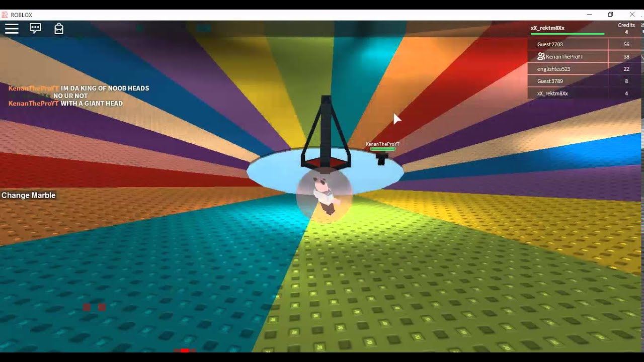Image resolution: width=644 pixels, height=362 pixels.
Task: Click the friend icon beside KenanTheProYT
Action: (x=541, y=57)
